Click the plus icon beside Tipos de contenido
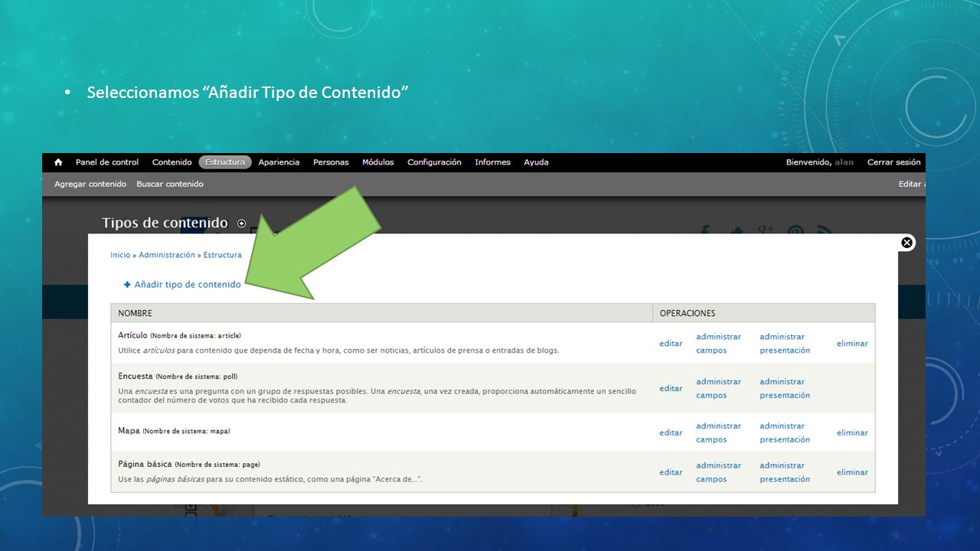 (x=242, y=223)
